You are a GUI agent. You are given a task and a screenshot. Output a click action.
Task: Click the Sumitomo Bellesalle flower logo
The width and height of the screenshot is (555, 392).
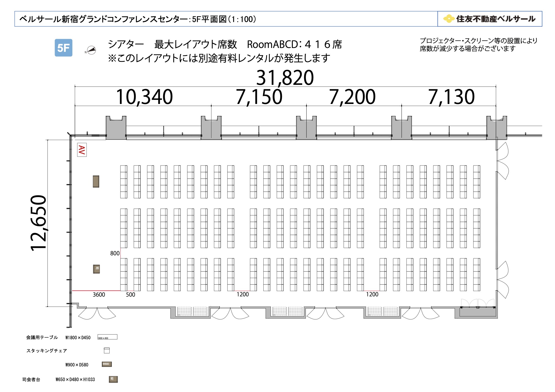[449, 19]
